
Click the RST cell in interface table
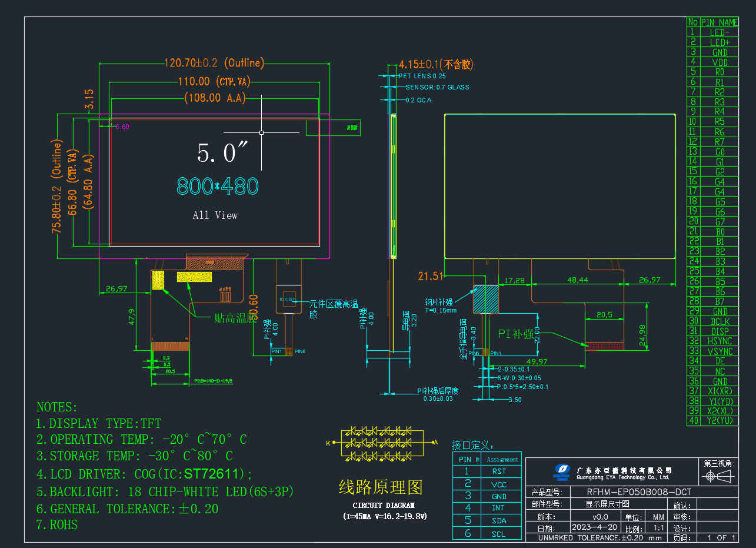499,471
